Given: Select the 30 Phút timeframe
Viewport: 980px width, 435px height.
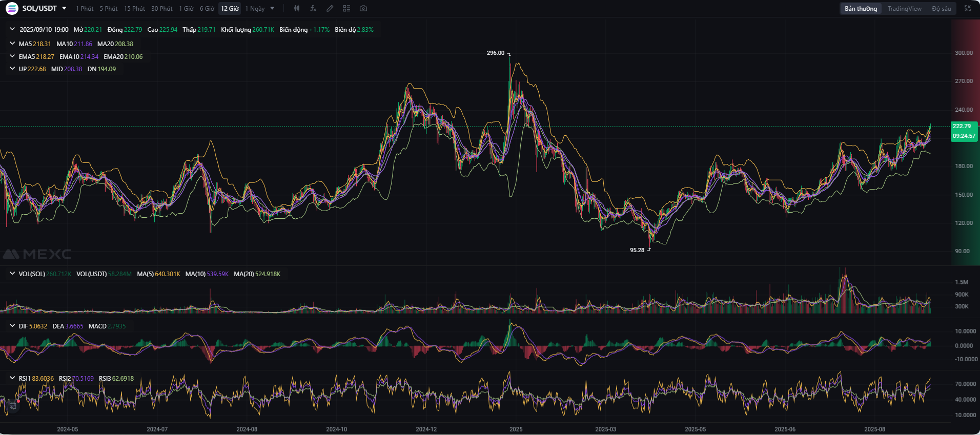Looking at the screenshot, I should pyautogui.click(x=162, y=9).
